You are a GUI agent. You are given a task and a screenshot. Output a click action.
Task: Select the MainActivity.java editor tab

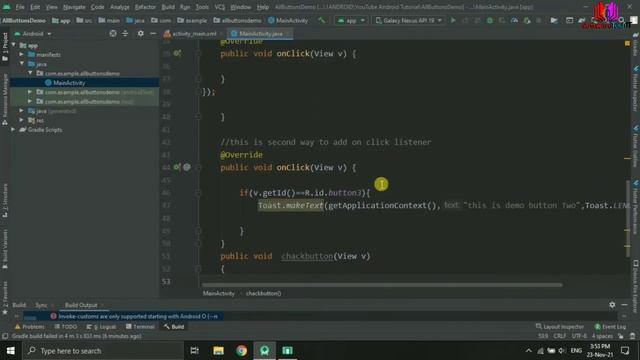coord(260,33)
